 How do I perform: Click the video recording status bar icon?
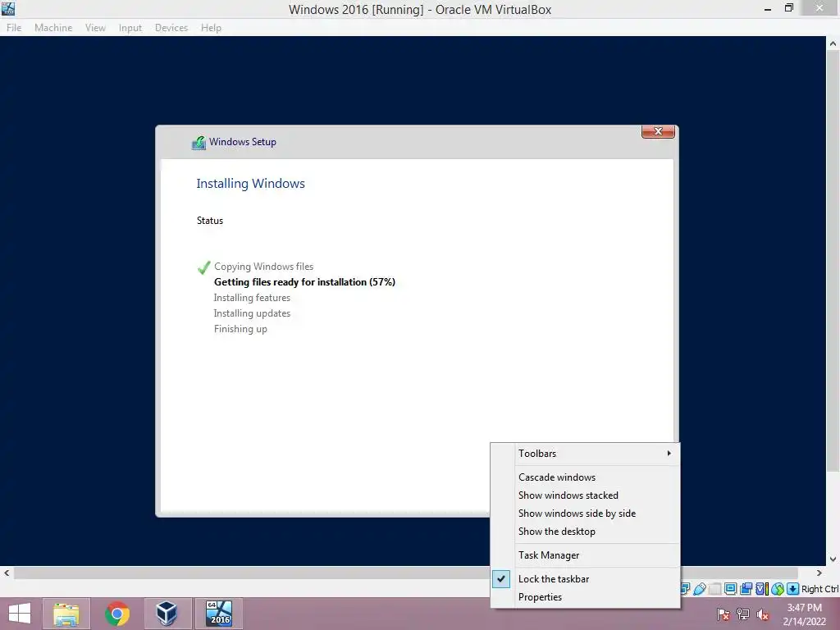(x=746, y=589)
